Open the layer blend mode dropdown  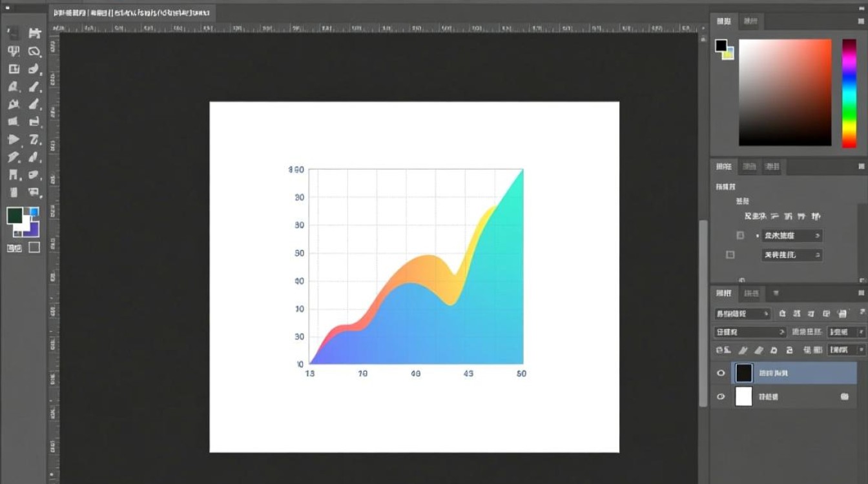click(x=750, y=332)
